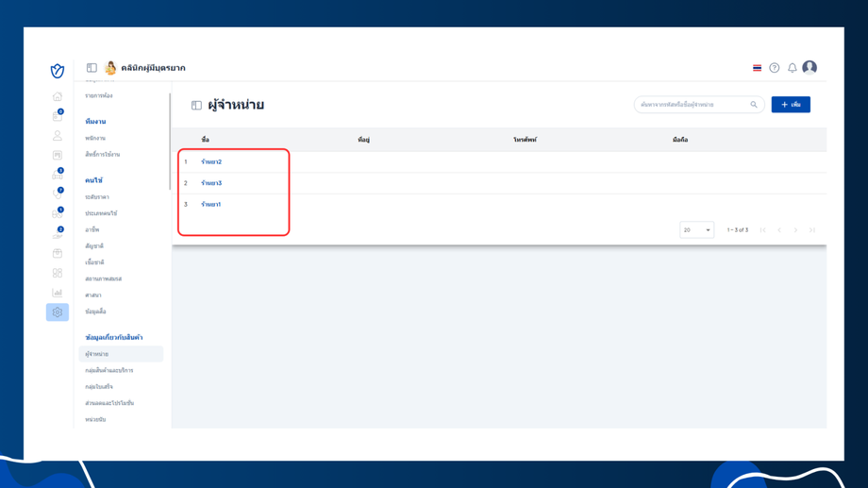Viewport: 868px width, 488px height.
Task: Click the settings menu vertical scrollbar
Action: pos(170,142)
